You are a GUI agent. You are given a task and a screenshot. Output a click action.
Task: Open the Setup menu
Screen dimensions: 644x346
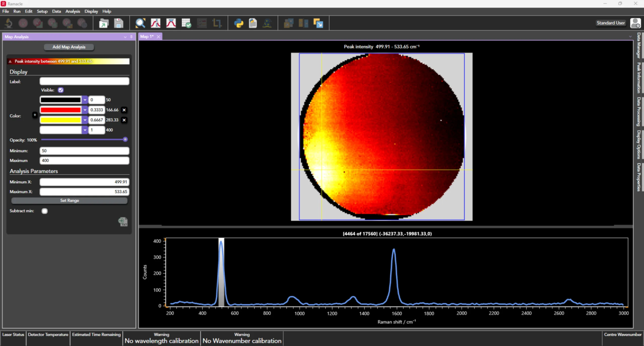click(42, 11)
